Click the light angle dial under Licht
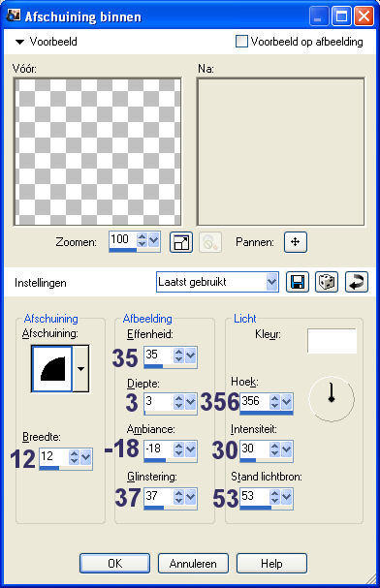The image size is (380, 588). 332,398
